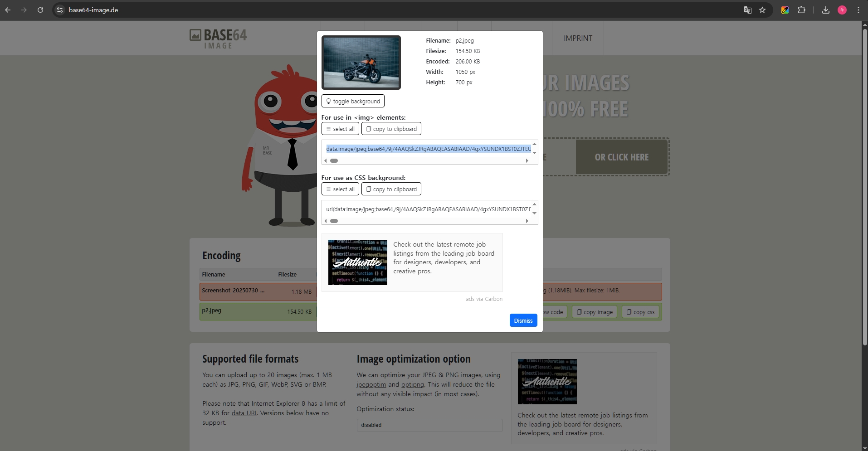Open remote job listings ad text

[x=444, y=257]
